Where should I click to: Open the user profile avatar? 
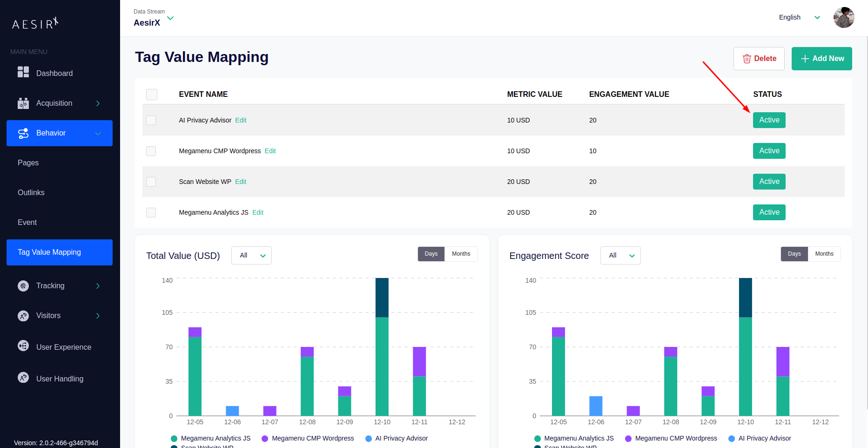(x=843, y=18)
